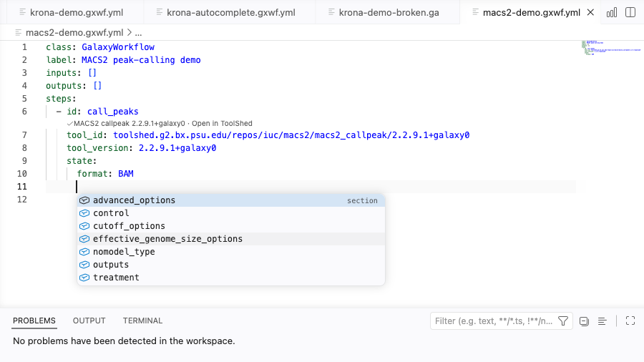Click the Open in ToolShed link
The height and width of the screenshot is (362, 644).
tap(223, 124)
